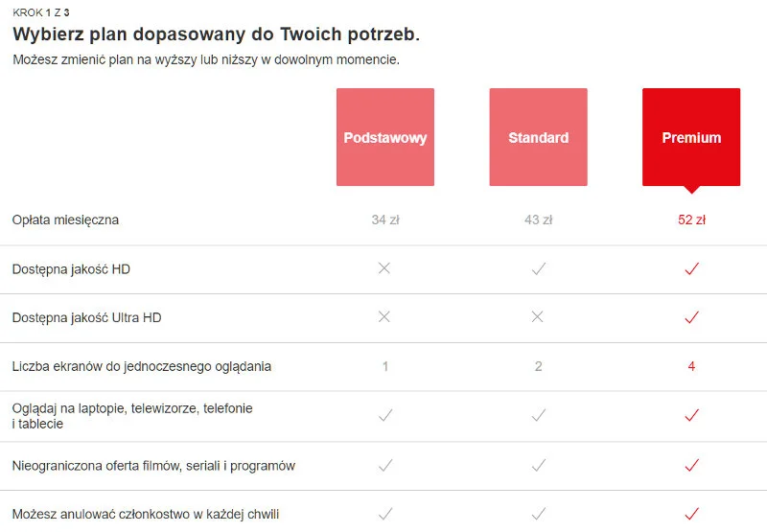The height and width of the screenshot is (532, 767).
Task: Click the HD cross icon under Podstawowy
Action: (385, 269)
